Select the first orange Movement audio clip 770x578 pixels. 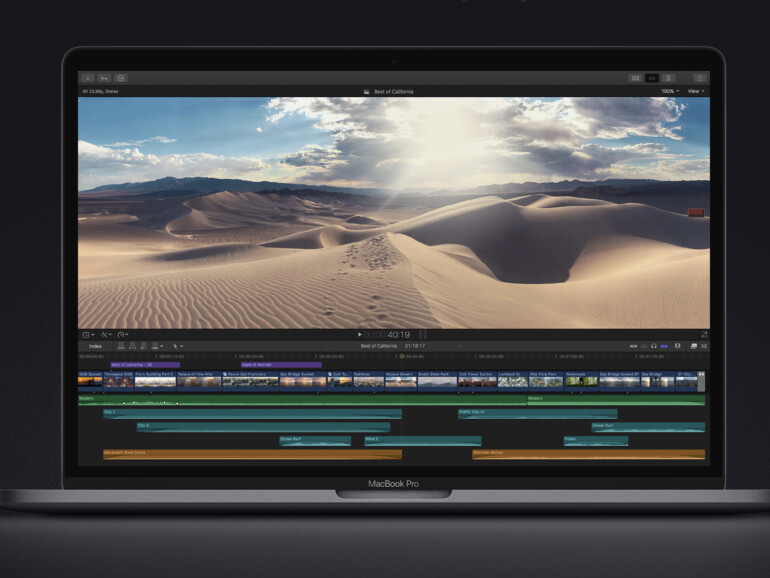(x=252, y=454)
